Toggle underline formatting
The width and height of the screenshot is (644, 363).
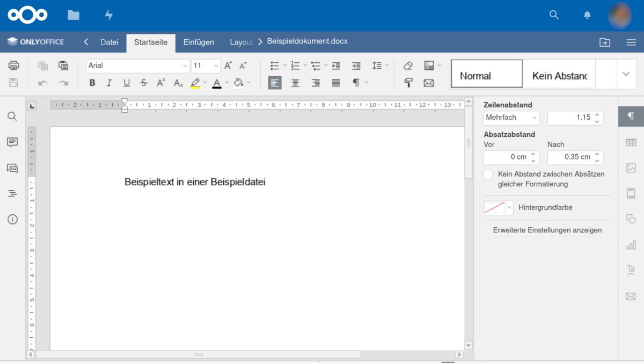(127, 83)
